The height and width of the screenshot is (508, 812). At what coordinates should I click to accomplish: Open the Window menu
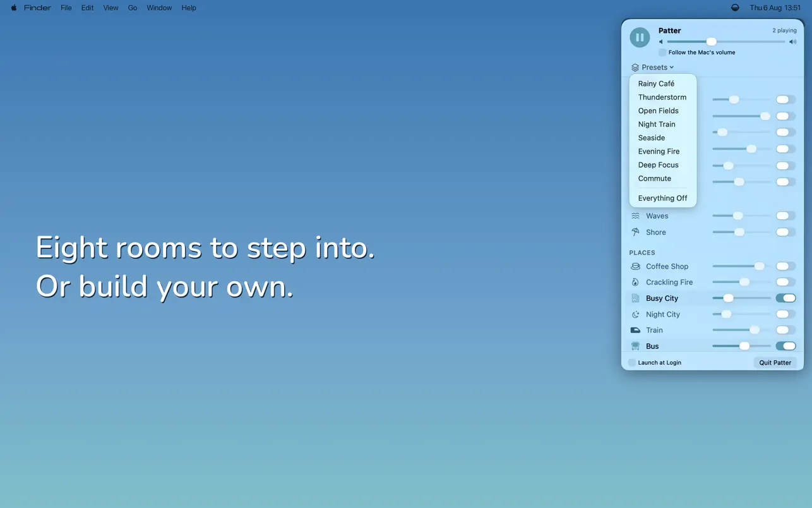(159, 8)
